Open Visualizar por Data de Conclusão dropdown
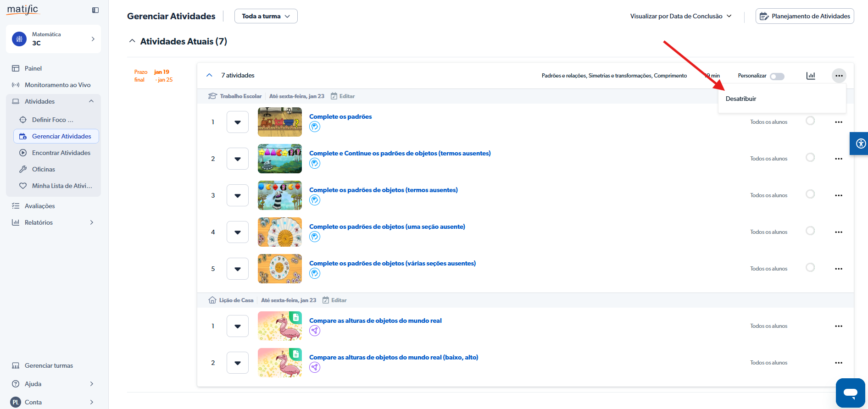Screen dimensions: 868x409 tap(681, 16)
